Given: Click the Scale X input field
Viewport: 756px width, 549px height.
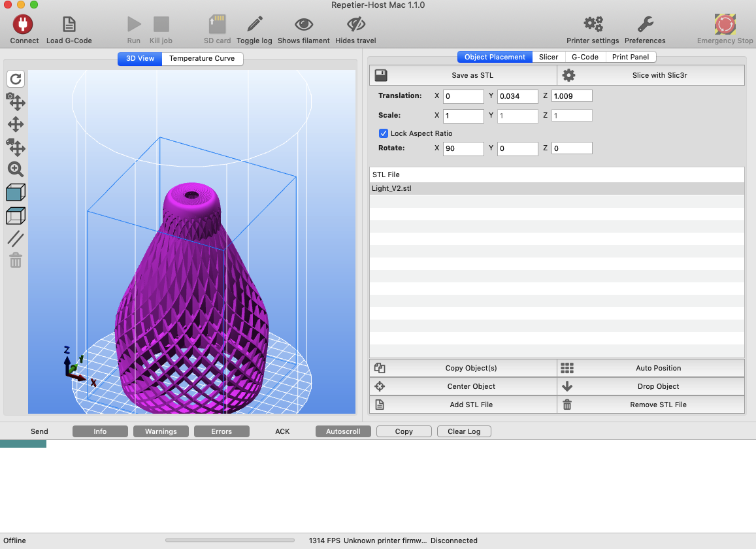Looking at the screenshot, I should tap(463, 116).
